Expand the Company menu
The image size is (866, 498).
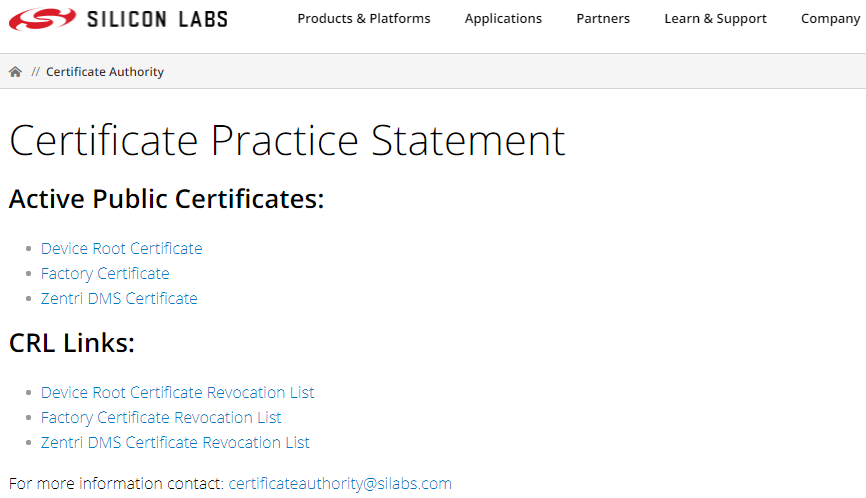[x=830, y=19]
